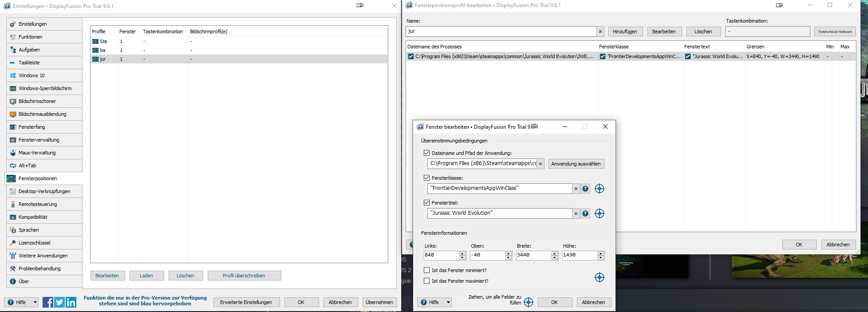Click Tastaturkürzel festlegen button
The height and width of the screenshot is (312, 868).
pos(835,32)
